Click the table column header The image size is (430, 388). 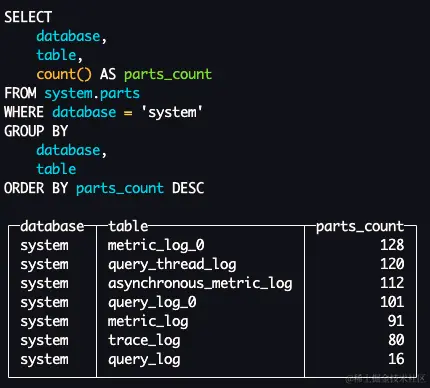(128, 226)
